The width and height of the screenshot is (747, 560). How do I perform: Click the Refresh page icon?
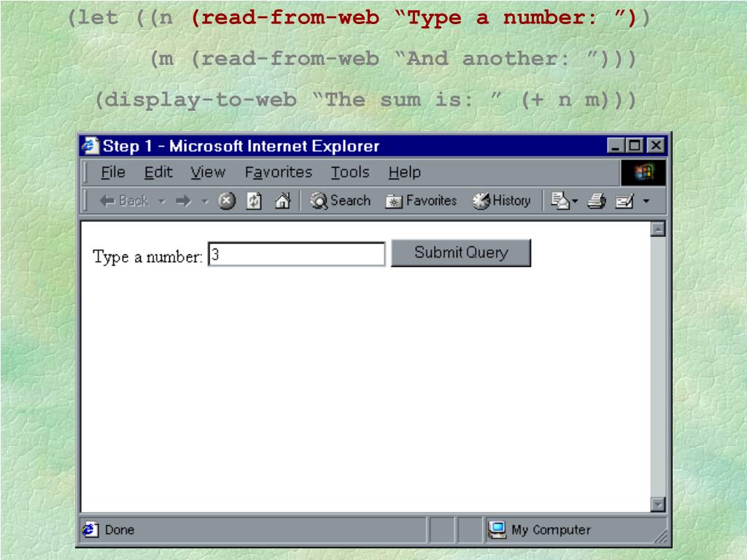[x=254, y=201]
